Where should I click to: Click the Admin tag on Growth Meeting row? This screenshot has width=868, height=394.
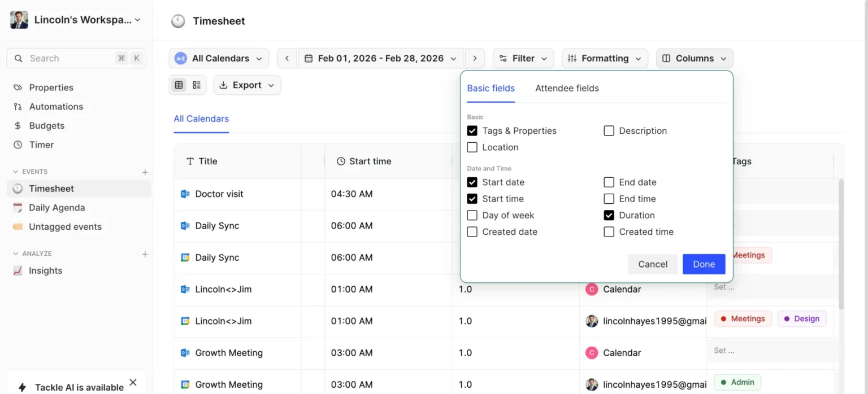tap(737, 382)
